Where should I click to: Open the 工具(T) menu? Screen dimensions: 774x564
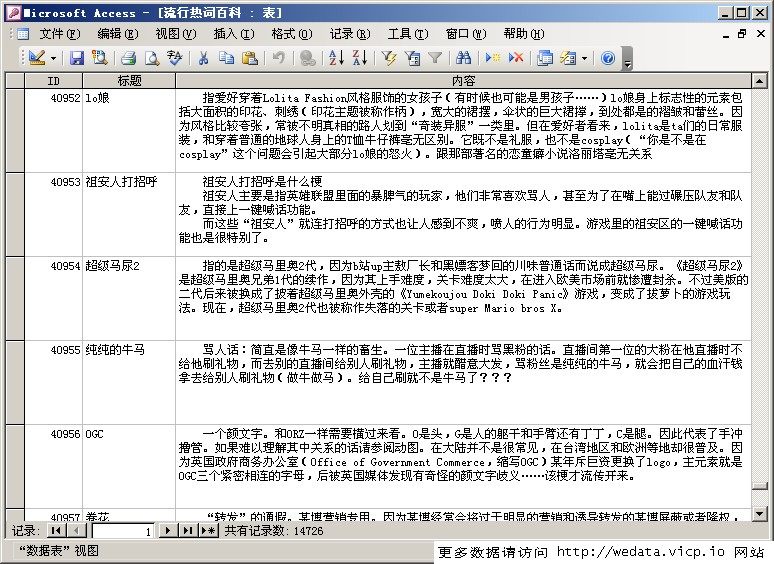(408, 34)
